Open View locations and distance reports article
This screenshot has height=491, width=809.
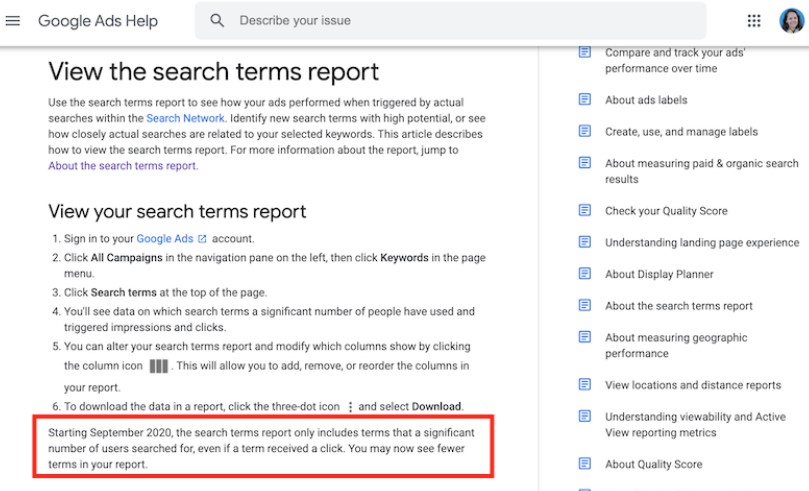click(693, 385)
